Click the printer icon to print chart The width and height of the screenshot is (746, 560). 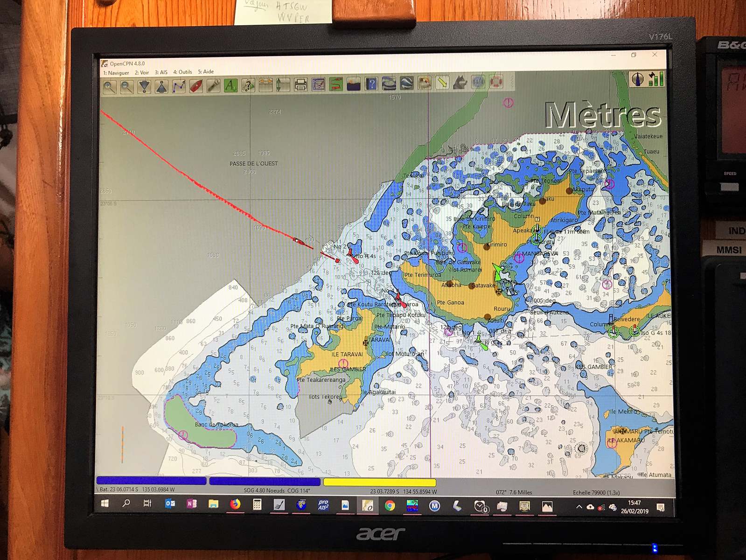(301, 84)
